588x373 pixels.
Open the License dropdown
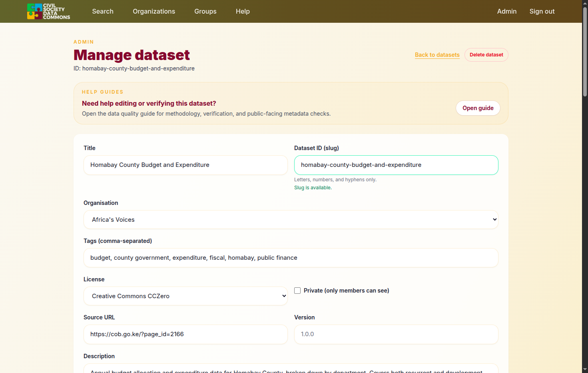(x=185, y=296)
